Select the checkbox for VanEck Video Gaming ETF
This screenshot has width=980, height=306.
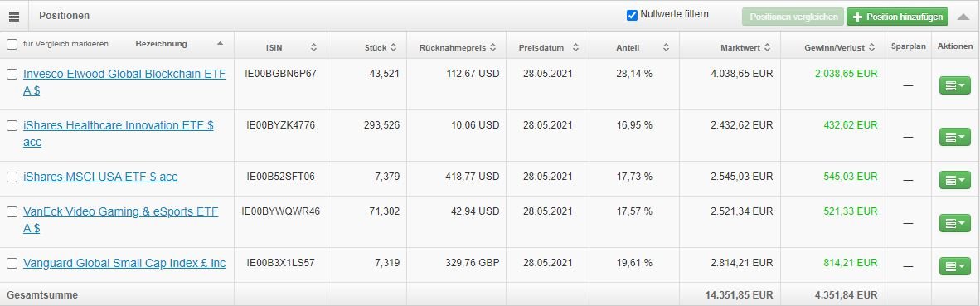tap(12, 211)
